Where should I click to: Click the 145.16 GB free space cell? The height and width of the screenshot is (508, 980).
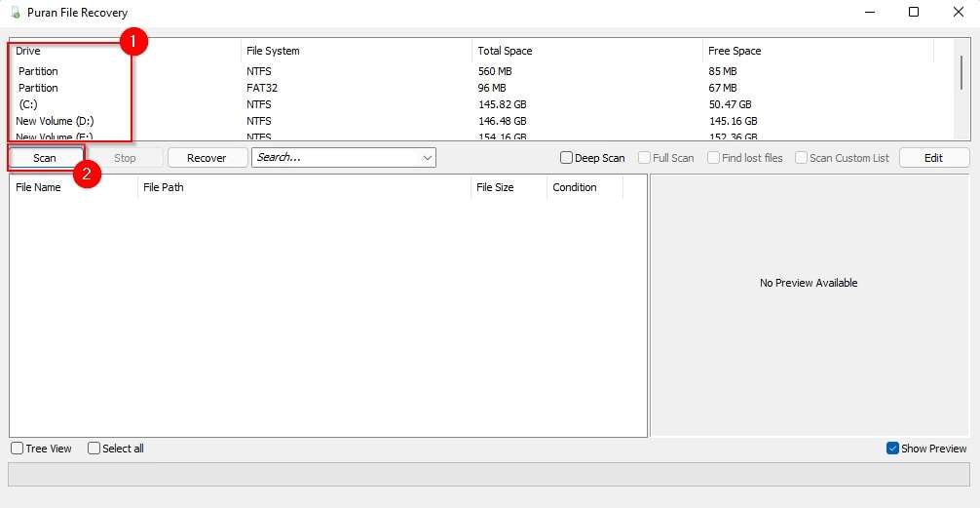pos(734,121)
